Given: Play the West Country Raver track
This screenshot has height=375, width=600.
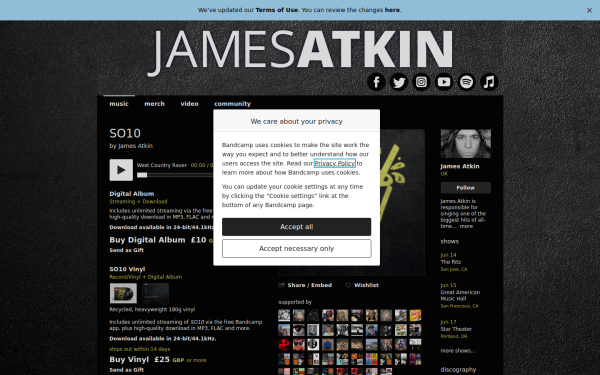Looking at the screenshot, I should click(121, 170).
